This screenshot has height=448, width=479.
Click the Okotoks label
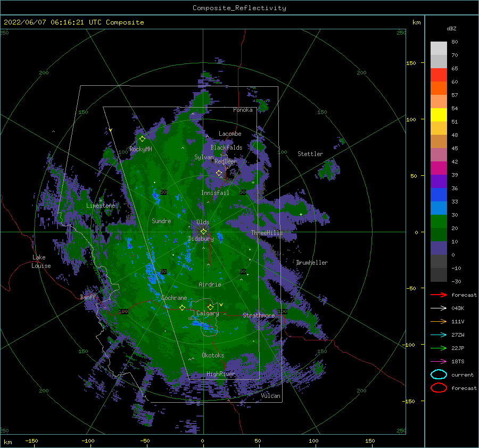[213, 355]
